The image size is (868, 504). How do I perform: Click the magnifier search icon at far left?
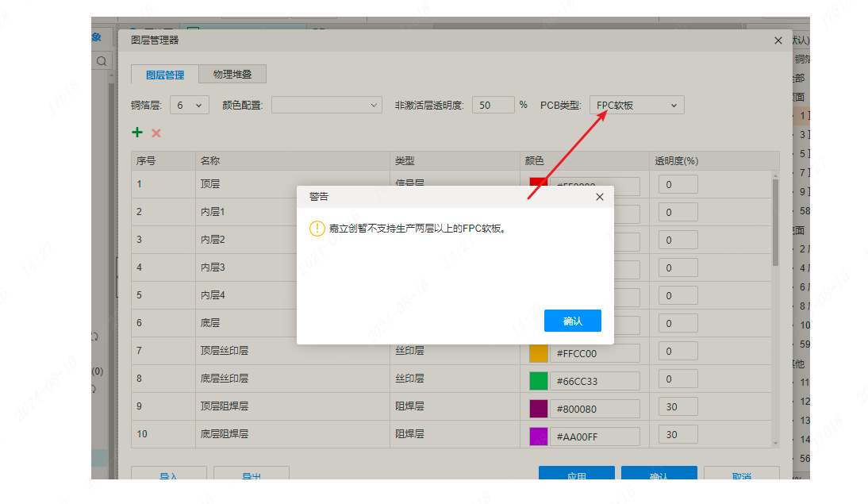(102, 61)
